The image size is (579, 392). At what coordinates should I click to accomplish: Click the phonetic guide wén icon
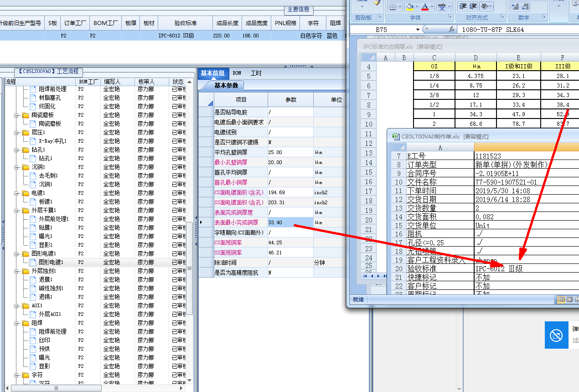(x=441, y=6)
